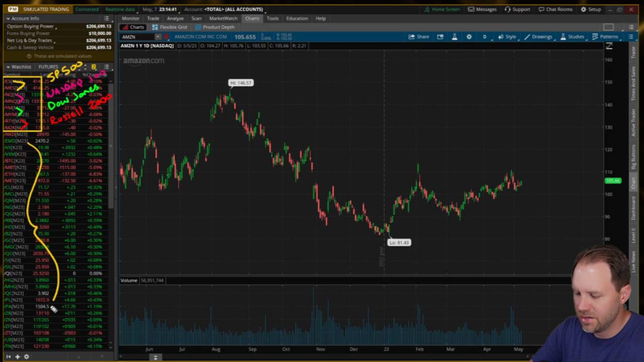Click the Messages envelope button

point(482,9)
